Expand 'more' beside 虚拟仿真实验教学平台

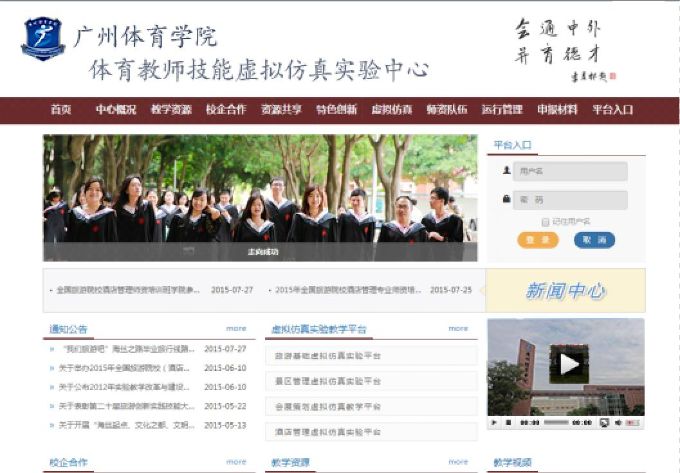coord(458,328)
